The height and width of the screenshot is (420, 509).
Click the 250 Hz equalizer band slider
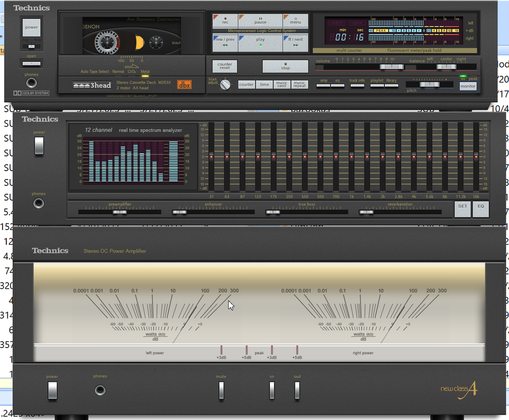289,157
